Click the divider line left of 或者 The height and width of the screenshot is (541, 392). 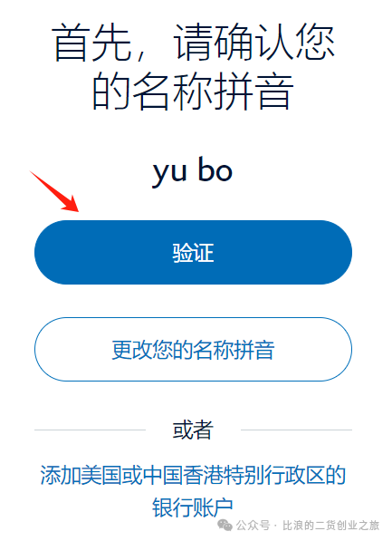click(x=90, y=430)
